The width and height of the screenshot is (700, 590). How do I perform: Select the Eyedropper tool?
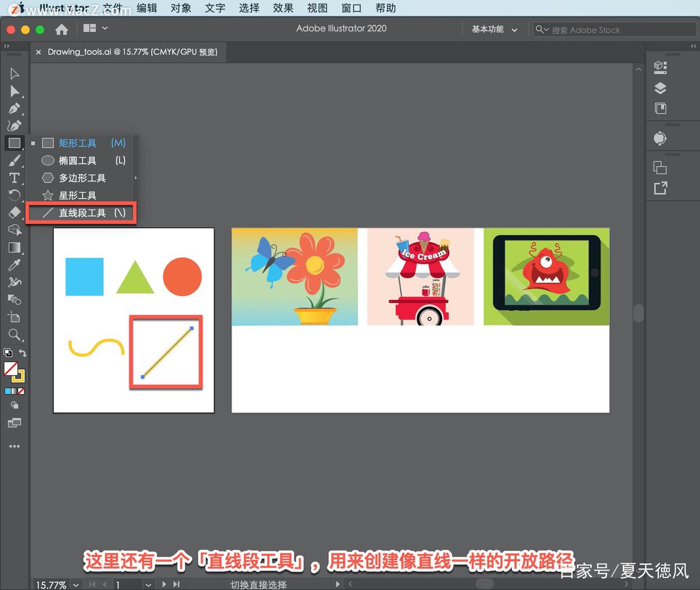tap(15, 265)
